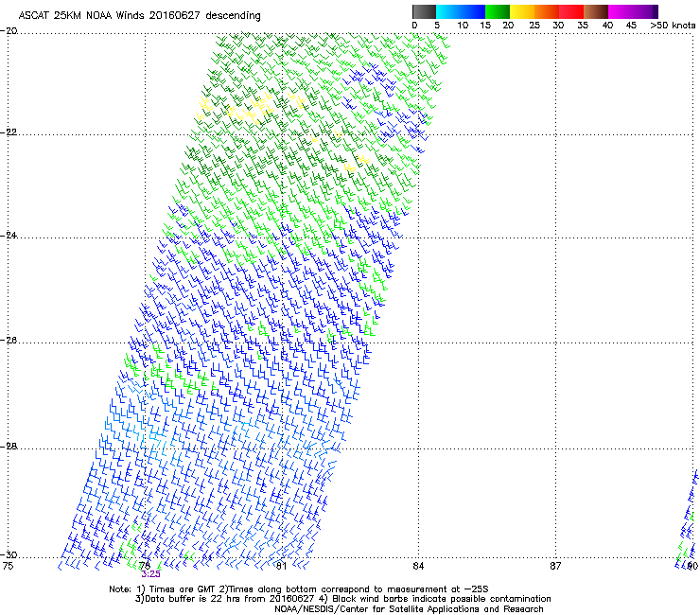Click the '>50 knots' legend label
The height and width of the screenshot is (615, 700).
[673, 26]
